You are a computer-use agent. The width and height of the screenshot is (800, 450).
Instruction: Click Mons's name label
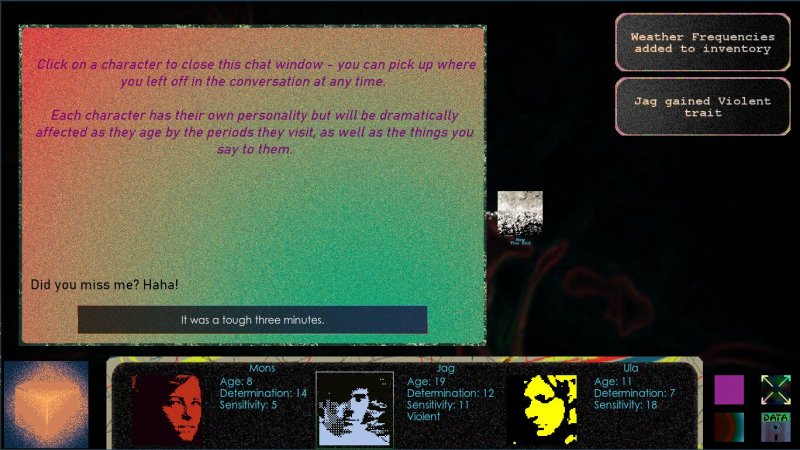click(x=261, y=368)
